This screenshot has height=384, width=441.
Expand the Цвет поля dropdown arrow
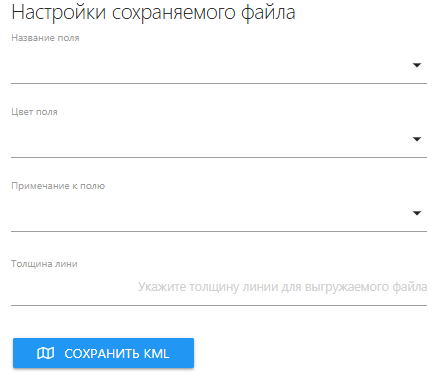[417, 139]
